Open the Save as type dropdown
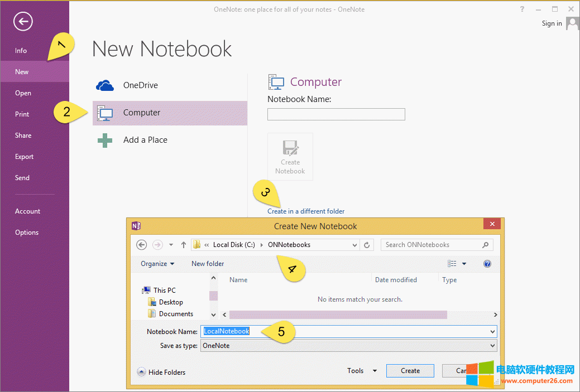 point(348,346)
